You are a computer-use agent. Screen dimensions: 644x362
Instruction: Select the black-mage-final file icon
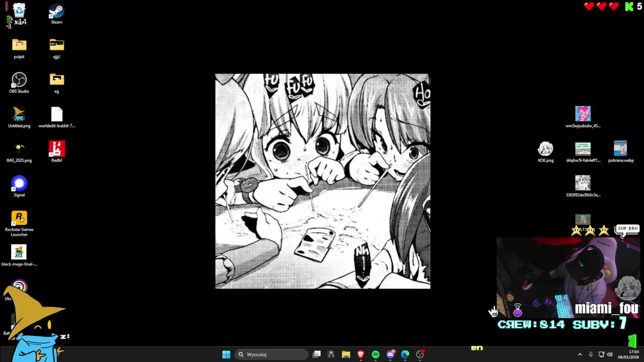(19, 256)
